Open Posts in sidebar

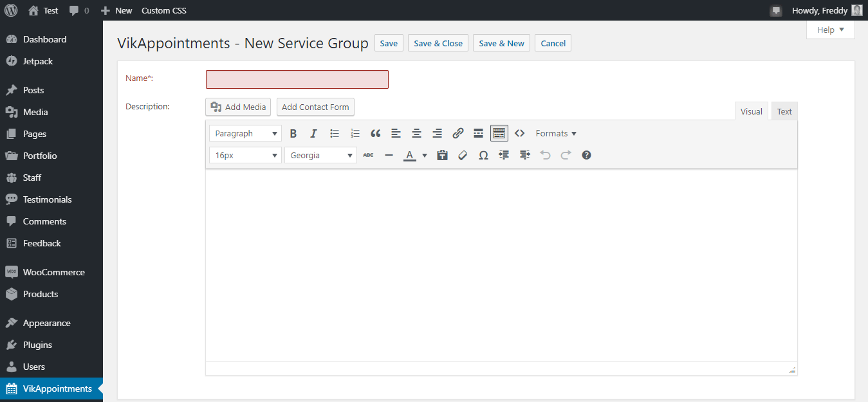pos(51,90)
